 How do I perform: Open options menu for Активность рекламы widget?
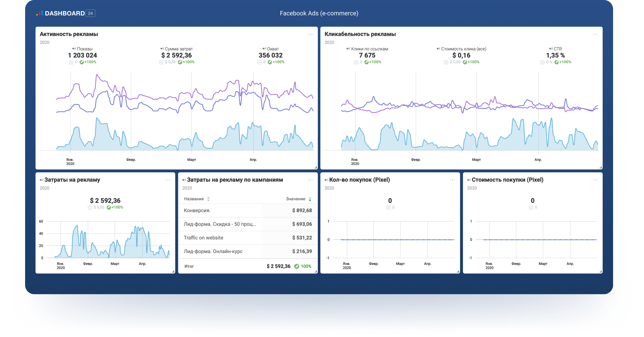(x=310, y=34)
